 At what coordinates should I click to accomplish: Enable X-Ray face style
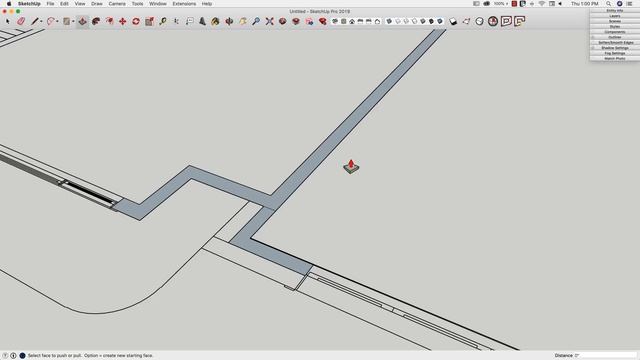point(389,21)
